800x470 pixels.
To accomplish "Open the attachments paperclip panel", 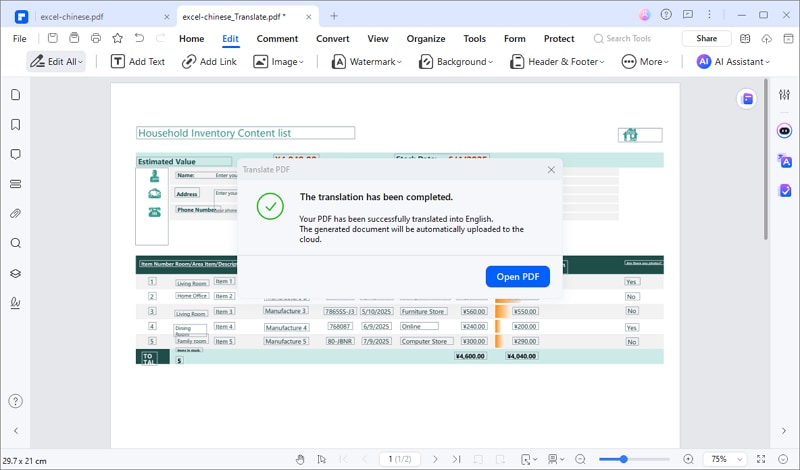I will click(16, 213).
